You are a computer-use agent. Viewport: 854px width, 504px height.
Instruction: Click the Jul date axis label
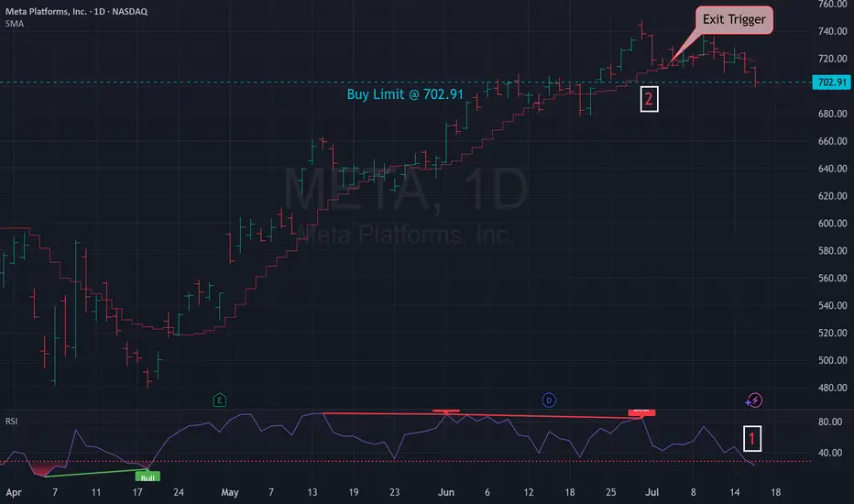(651, 493)
